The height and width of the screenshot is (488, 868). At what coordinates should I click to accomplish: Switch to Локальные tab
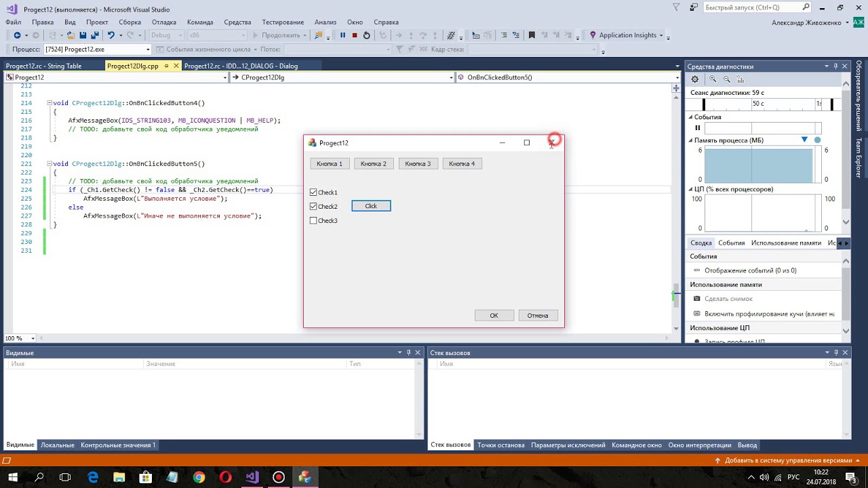point(58,445)
